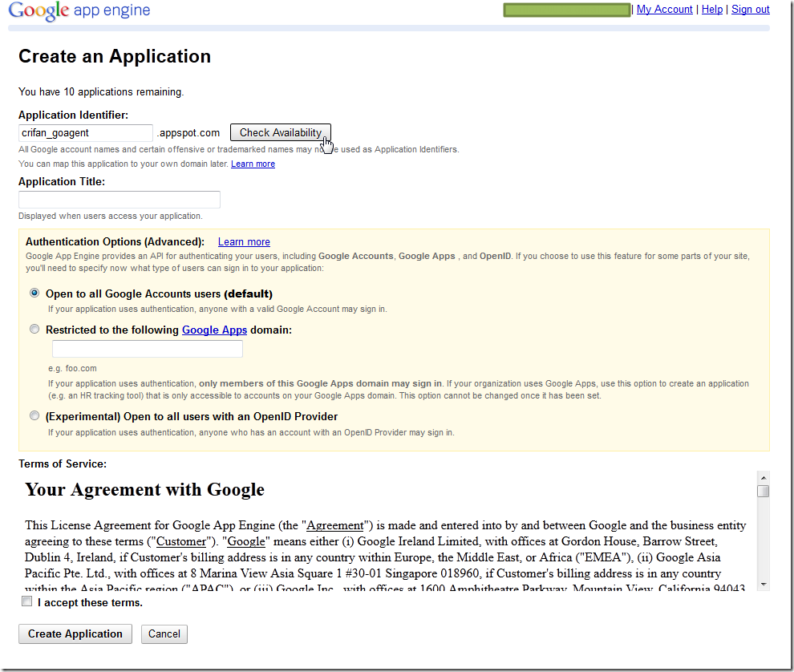Open Learn more link about domain mapping
Image resolution: width=794 pixels, height=672 pixels.
[x=253, y=164]
